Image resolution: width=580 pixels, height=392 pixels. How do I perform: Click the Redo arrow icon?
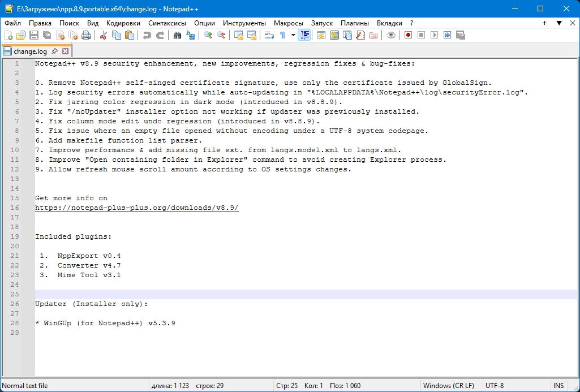160,35
